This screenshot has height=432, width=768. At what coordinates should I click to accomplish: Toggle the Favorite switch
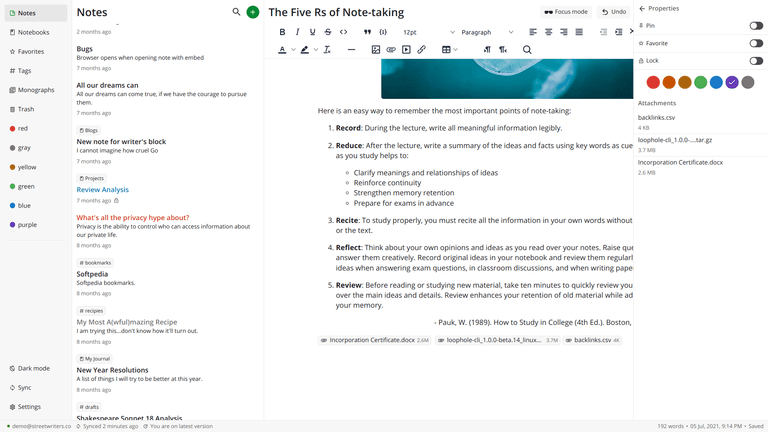(756, 43)
